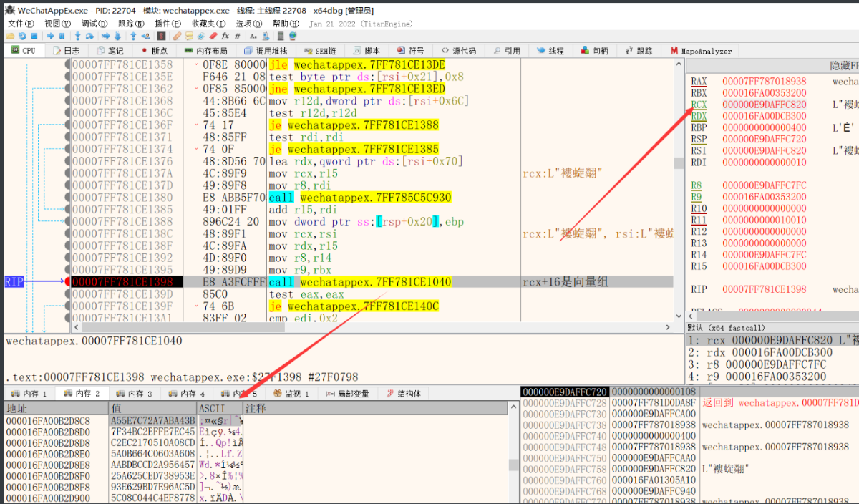Screen dimensions: 859x504
Task: Open the 默认 (x64 fastcall) calling convention dropdown
Action: coord(772,326)
